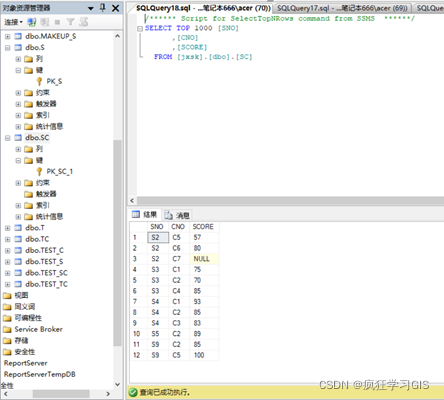Screen dimensions: 444x400
Task: Open the 结果 results tab
Action: coord(145,214)
